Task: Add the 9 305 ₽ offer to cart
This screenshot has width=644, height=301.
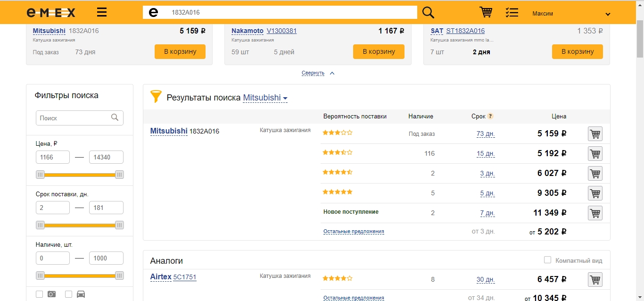Action: tap(595, 193)
